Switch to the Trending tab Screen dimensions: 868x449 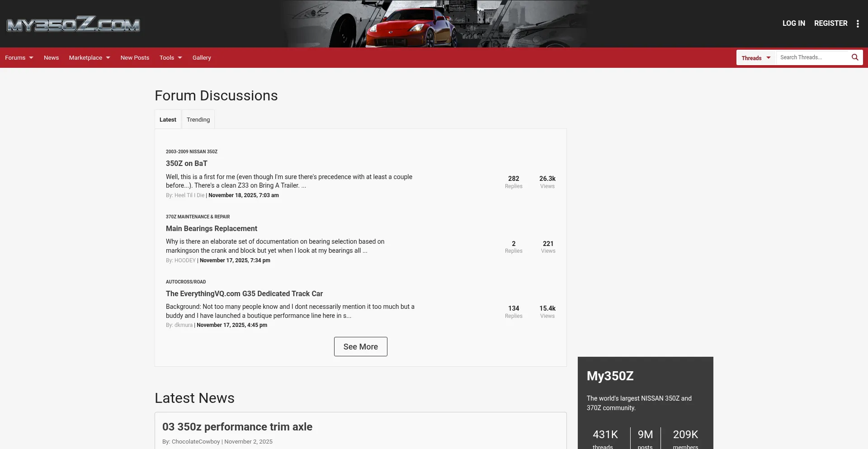coord(198,120)
